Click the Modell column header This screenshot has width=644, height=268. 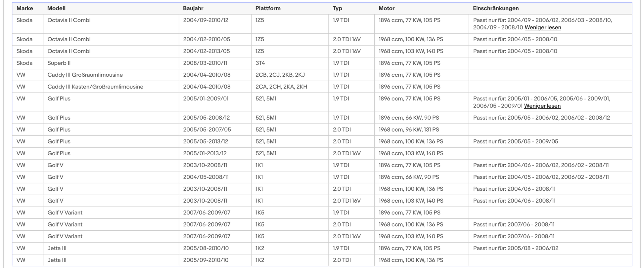coord(56,9)
